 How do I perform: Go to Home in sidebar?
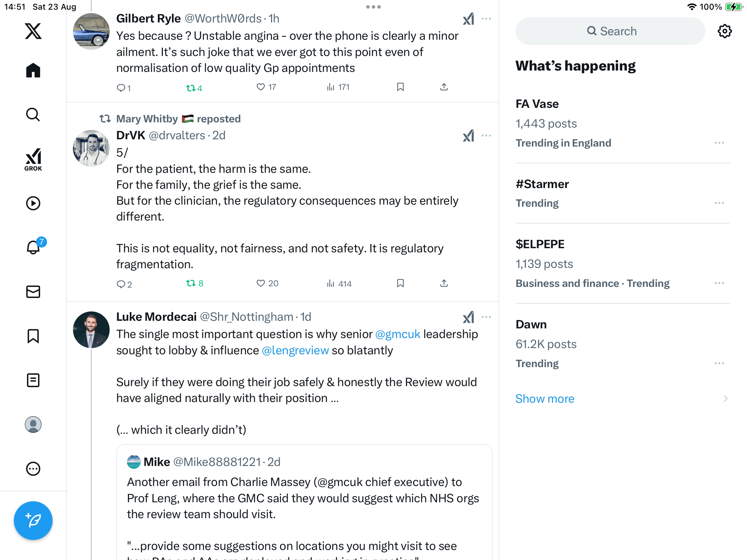pyautogui.click(x=33, y=71)
